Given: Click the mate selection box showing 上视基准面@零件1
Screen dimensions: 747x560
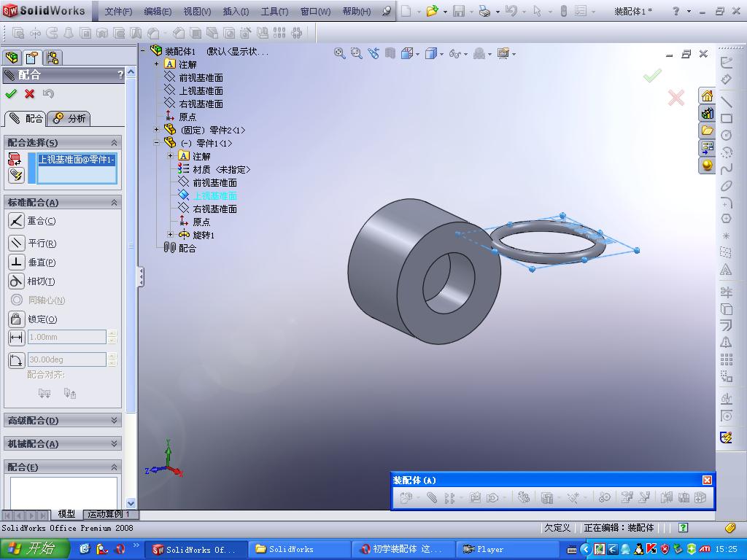Looking at the screenshot, I should [76, 168].
